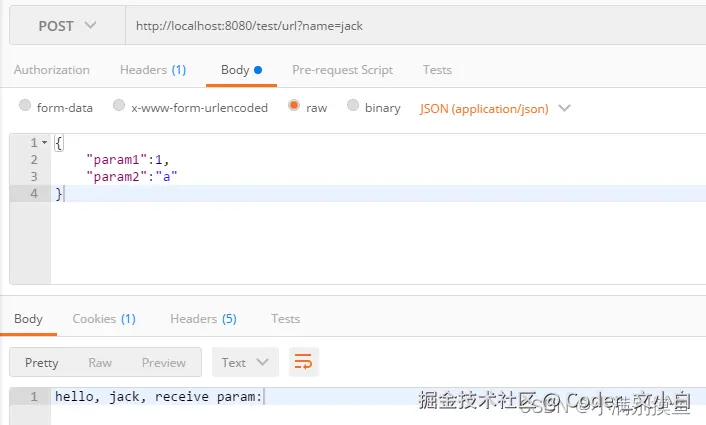Screen dimensions: 706x425
Task: Switch response view to Raw
Action: point(100,362)
